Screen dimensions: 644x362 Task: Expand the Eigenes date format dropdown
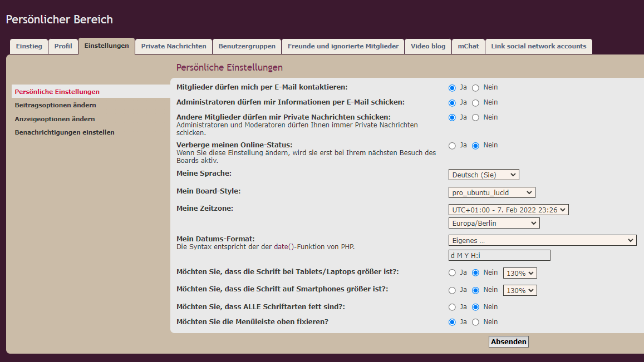click(542, 240)
